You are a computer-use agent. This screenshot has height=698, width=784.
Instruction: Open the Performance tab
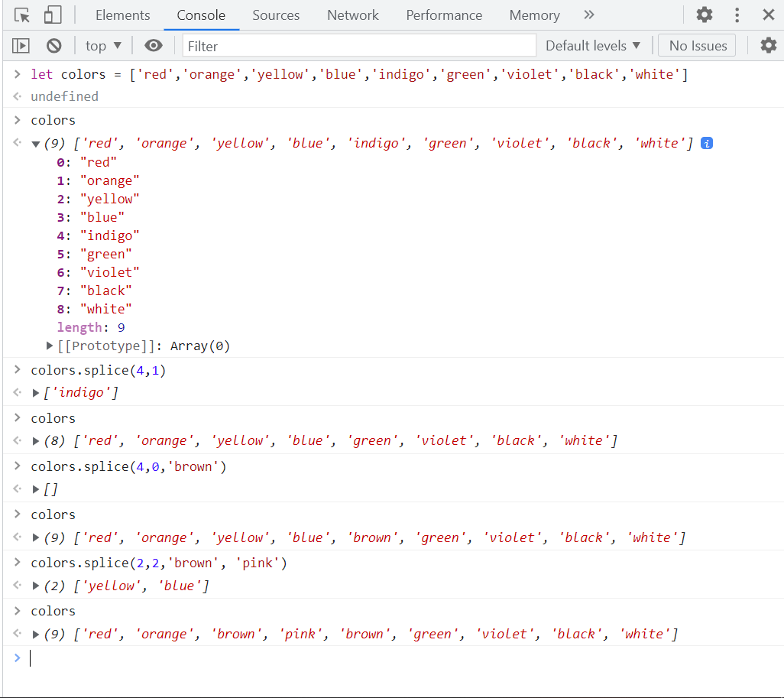click(444, 15)
